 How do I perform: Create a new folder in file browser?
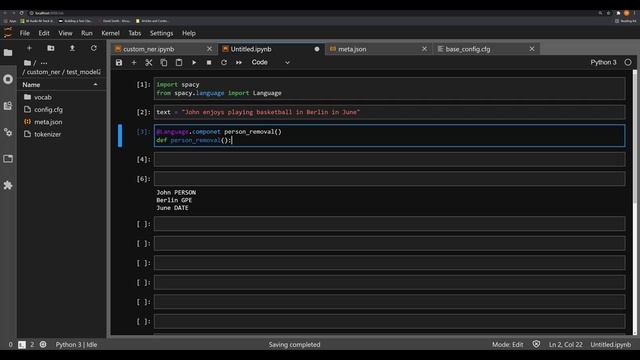[x=51, y=48]
